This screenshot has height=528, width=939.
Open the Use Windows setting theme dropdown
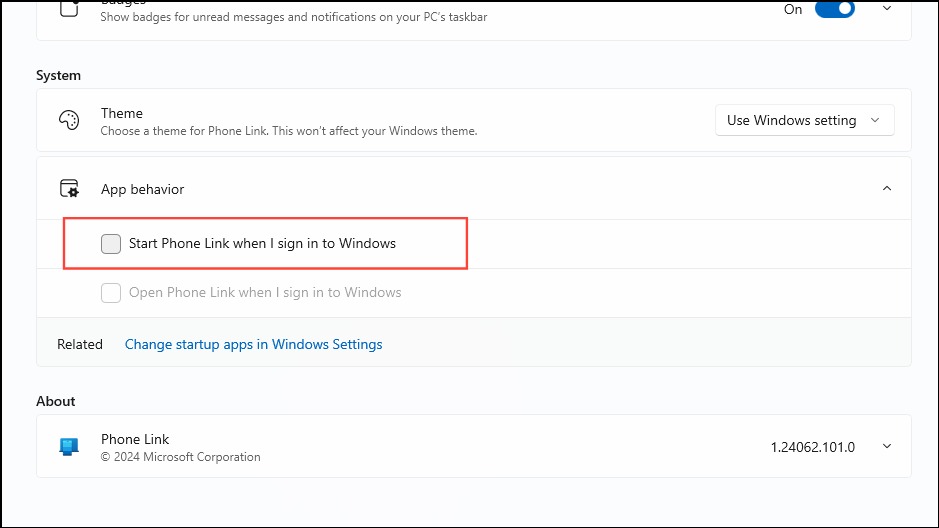point(804,120)
